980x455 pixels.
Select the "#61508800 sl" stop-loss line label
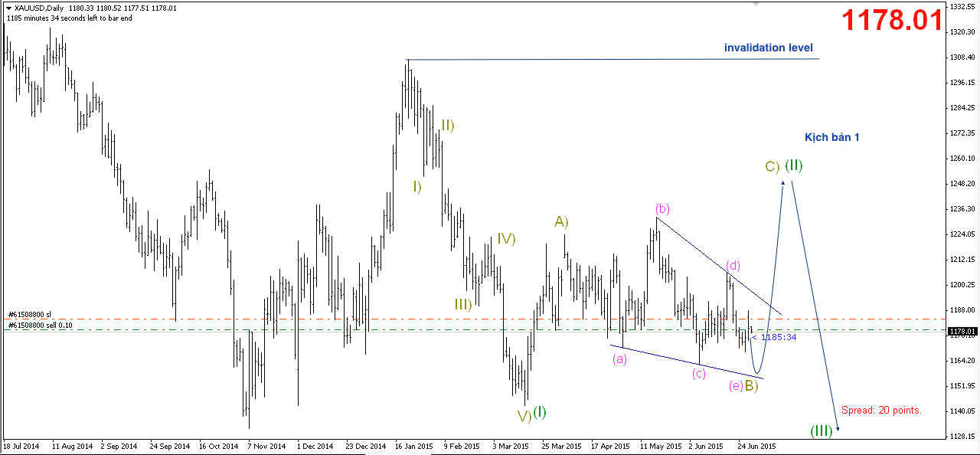click(x=30, y=315)
